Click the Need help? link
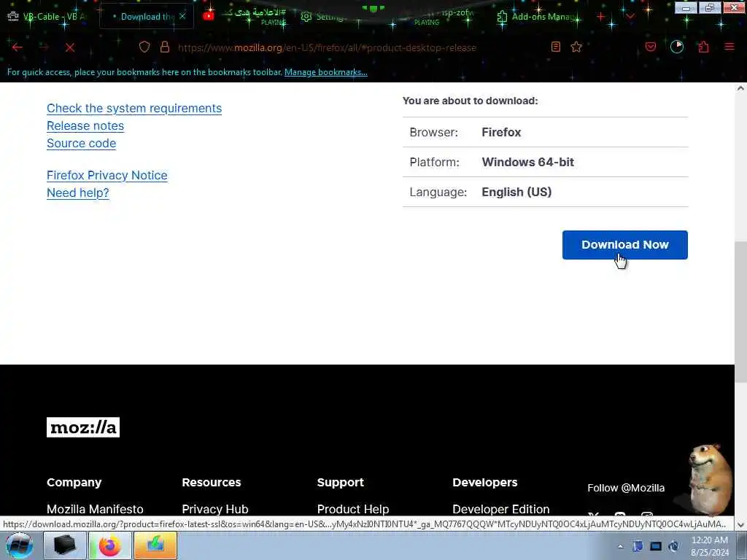Viewport: 747px width, 560px height. click(77, 192)
